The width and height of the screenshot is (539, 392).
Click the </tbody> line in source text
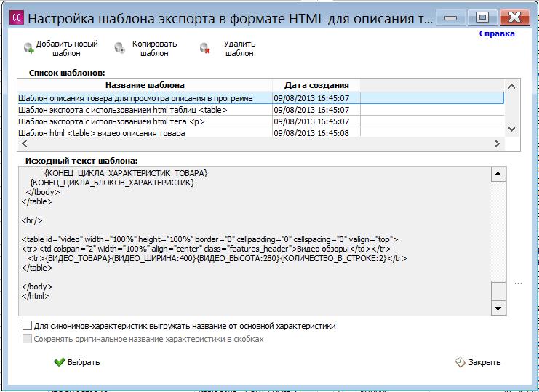pyautogui.click(x=43, y=192)
